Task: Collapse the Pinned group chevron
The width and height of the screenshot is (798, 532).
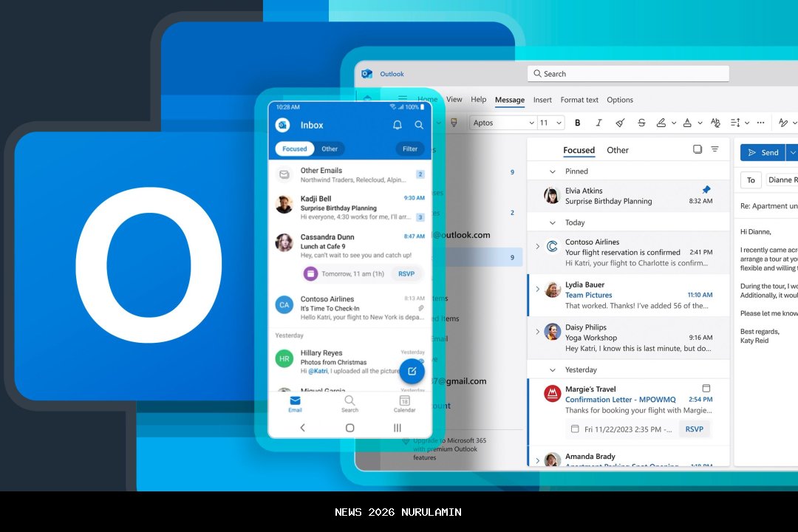Action: [553, 171]
